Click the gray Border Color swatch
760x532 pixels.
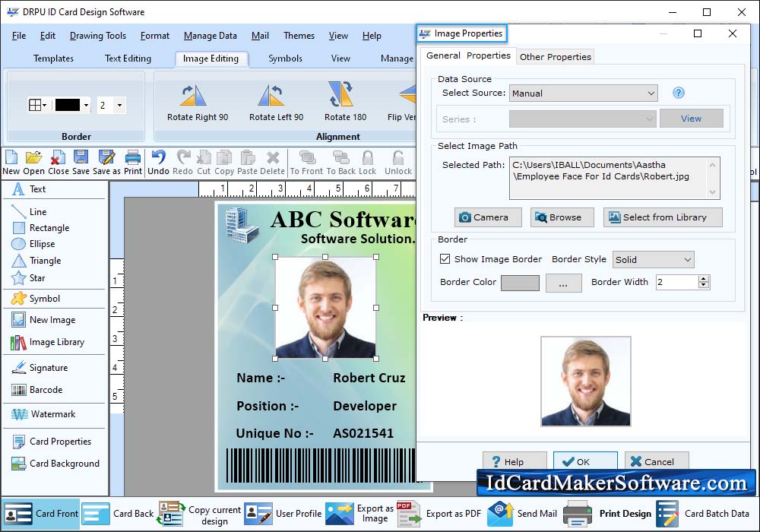pos(520,283)
